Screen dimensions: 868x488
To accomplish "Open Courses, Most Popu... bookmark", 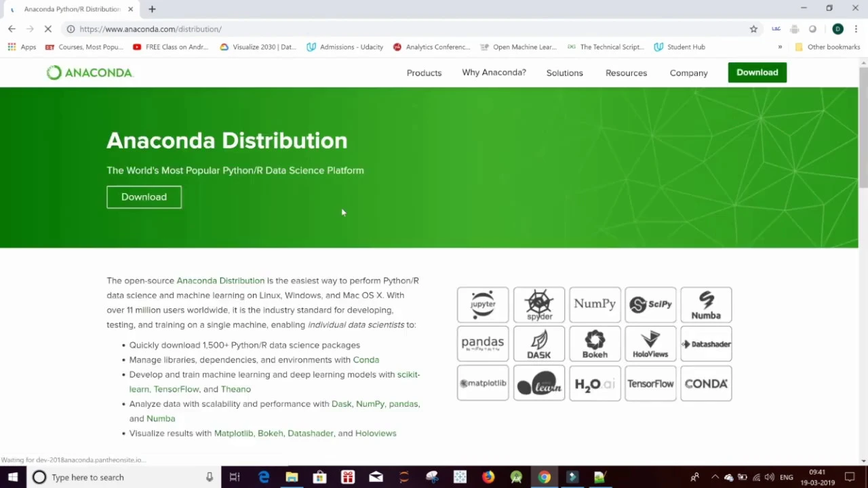I will click(x=84, y=47).
